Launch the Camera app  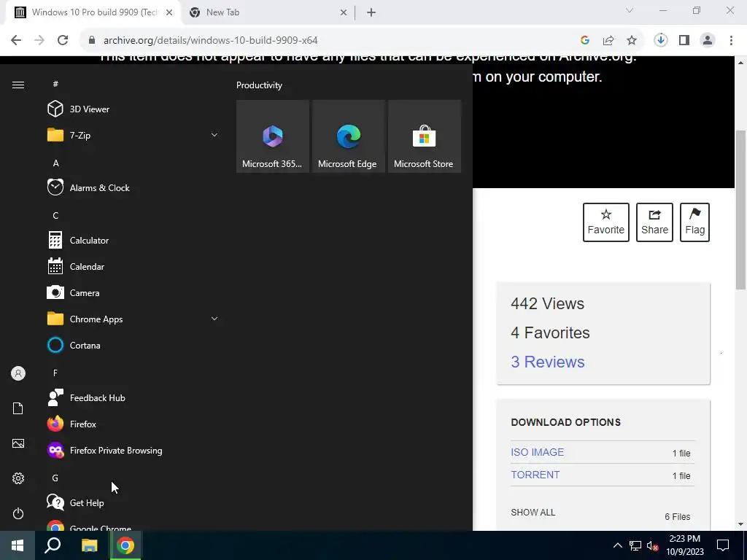point(133,293)
